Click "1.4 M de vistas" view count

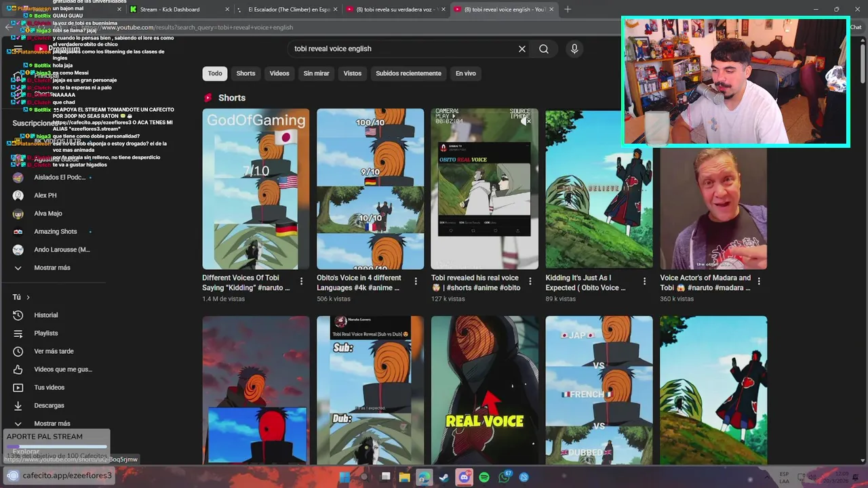coord(223,299)
